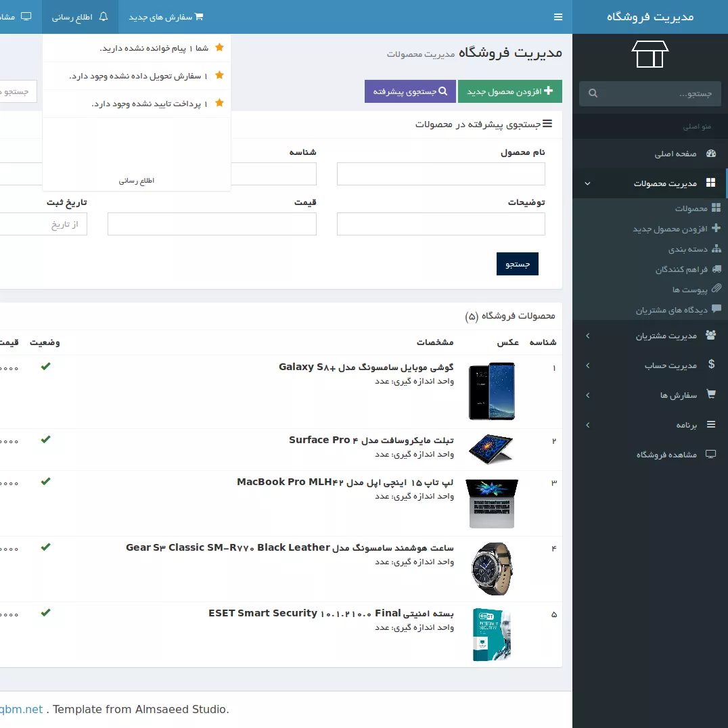The height and width of the screenshot is (728, 728).
Task: Click the list icon beside جستجوی پیشرفته در محصولات
Action: (547, 124)
